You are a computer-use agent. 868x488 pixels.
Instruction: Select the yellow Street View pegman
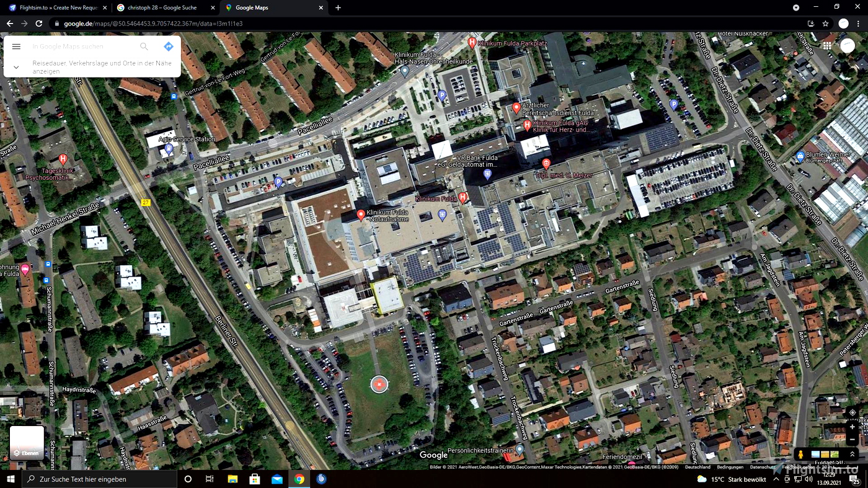pos(801,455)
